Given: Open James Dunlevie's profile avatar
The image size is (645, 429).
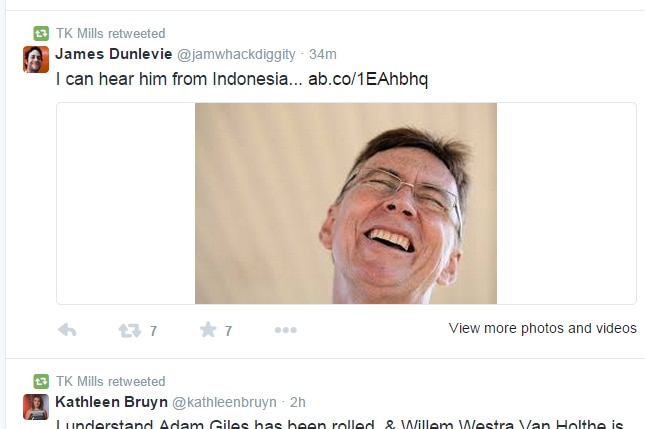Looking at the screenshot, I should pos(36,59).
